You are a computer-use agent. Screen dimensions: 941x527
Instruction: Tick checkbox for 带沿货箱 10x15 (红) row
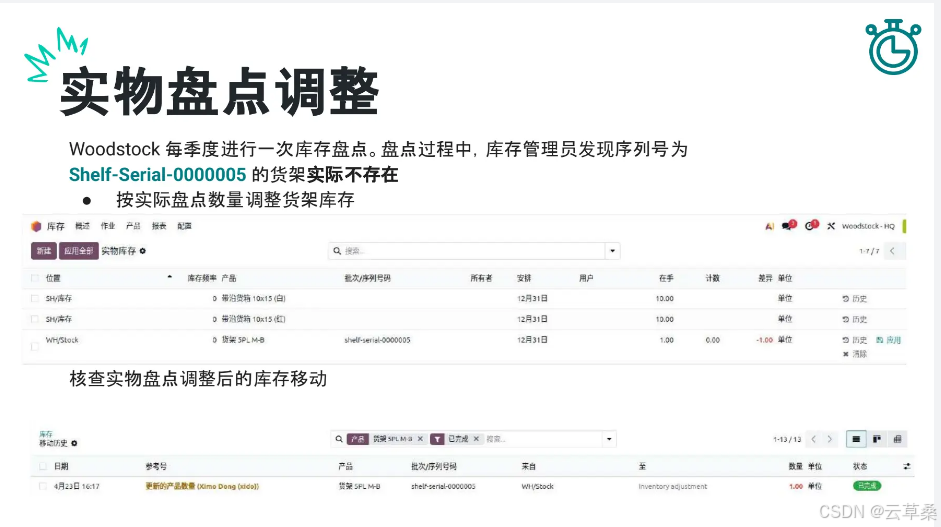(35, 319)
